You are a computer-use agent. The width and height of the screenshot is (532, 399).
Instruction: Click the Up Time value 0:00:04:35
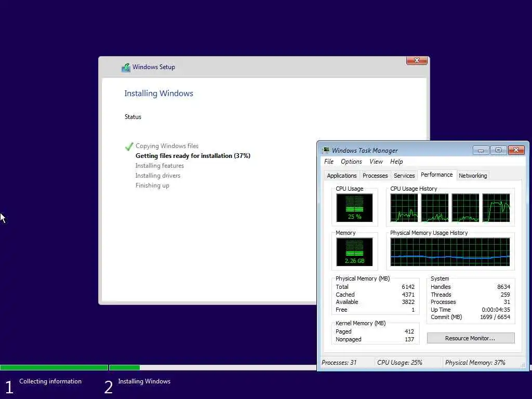(x=496, y=310)
